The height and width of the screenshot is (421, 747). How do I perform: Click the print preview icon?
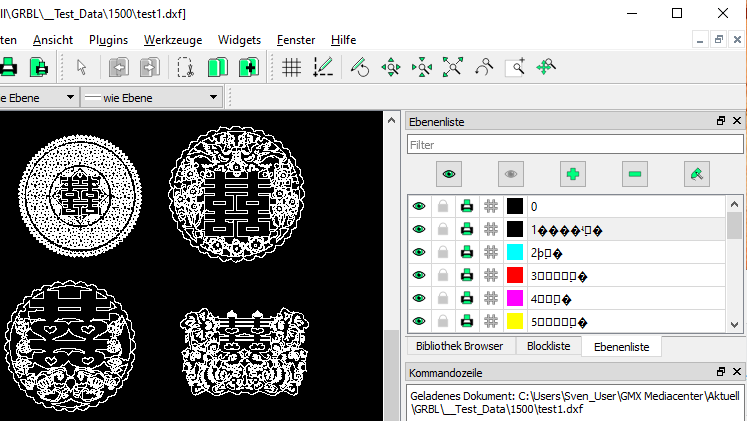click(39, 67)
